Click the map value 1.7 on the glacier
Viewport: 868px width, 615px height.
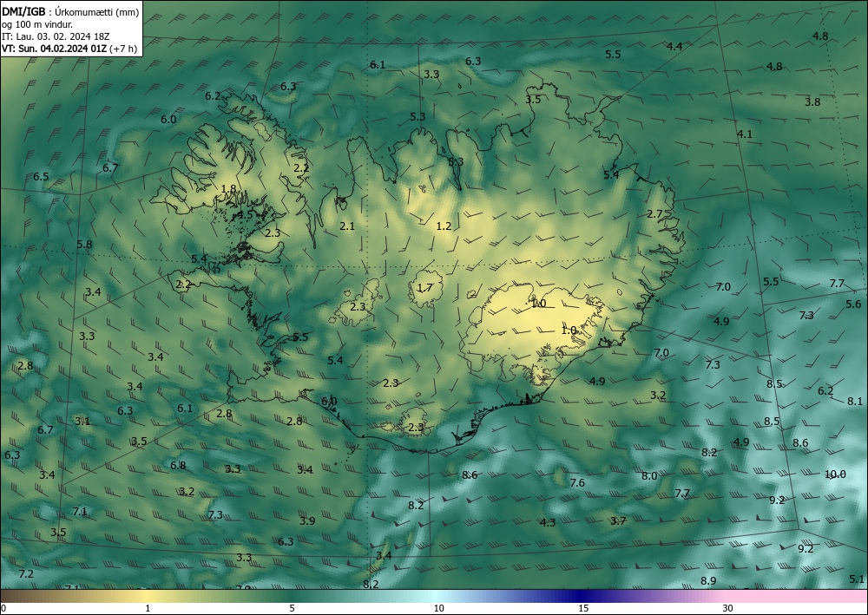point(424,288)
